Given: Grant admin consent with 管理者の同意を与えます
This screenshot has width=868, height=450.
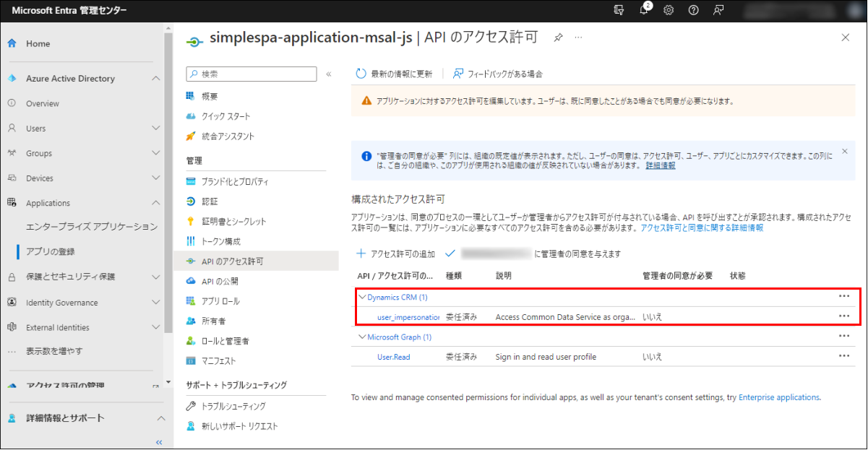Looking at the screenshot, I should click(533, 254).
